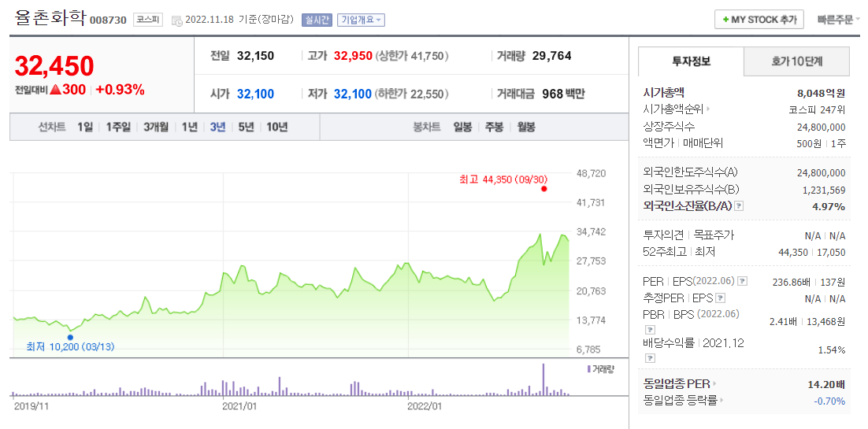This screenshot has width=868, height=429.
Task: Select the 3년 line chart period
Action: [x=217, y=128]
